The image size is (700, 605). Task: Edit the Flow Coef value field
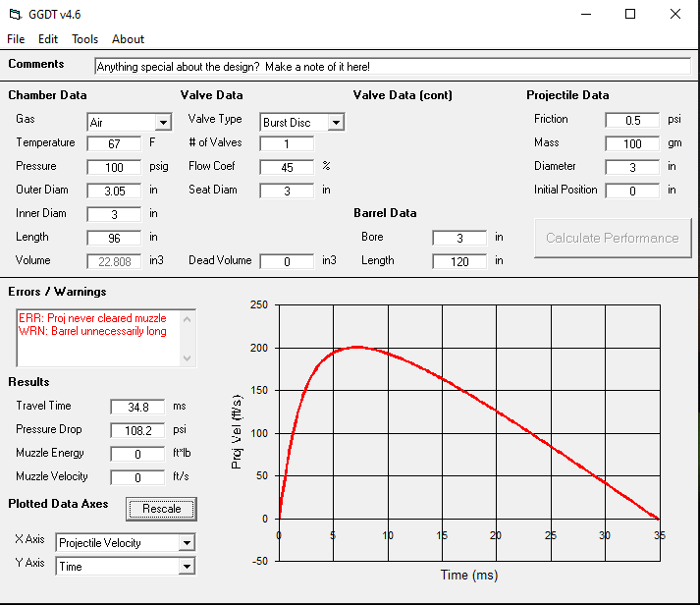(287, 167)
